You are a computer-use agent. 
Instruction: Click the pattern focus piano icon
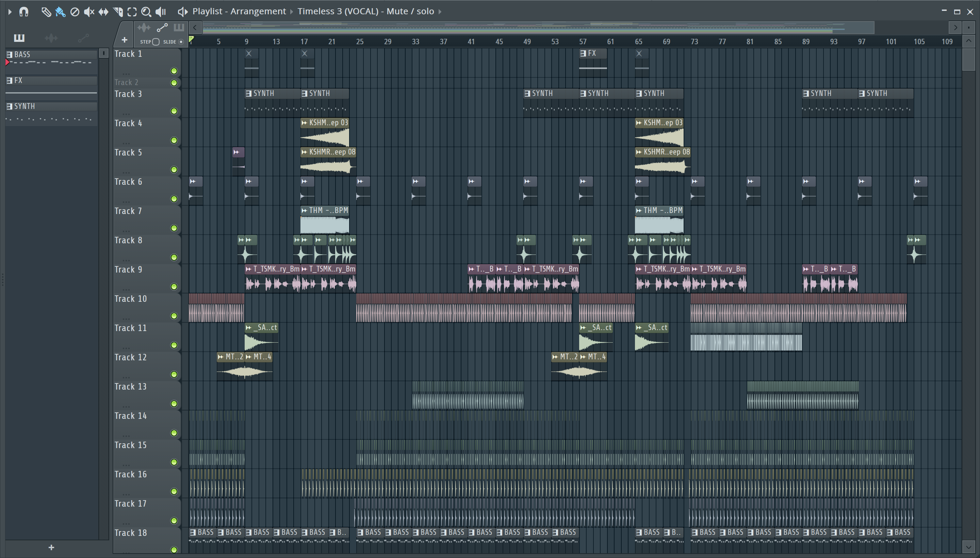pyautogui.click(x=179, y=28)
